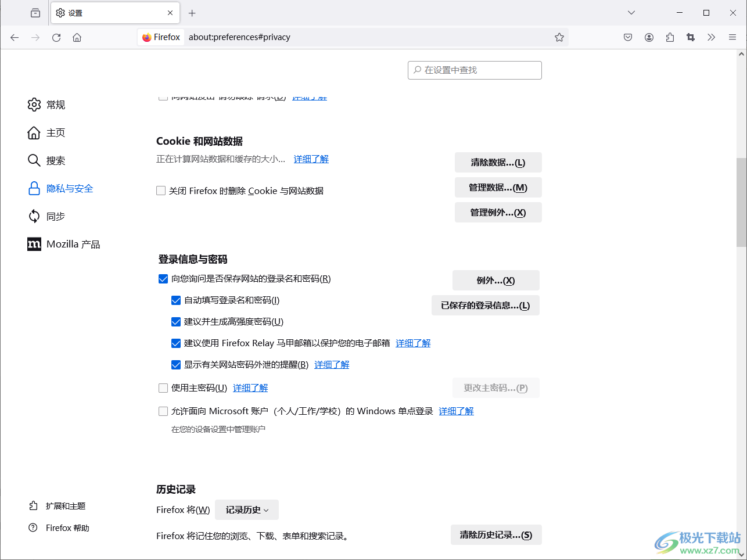The width and height of the screenshot is (747, 560).
Task: Open 详细了解 link for Firefox Relay
Action: [413, 343]
